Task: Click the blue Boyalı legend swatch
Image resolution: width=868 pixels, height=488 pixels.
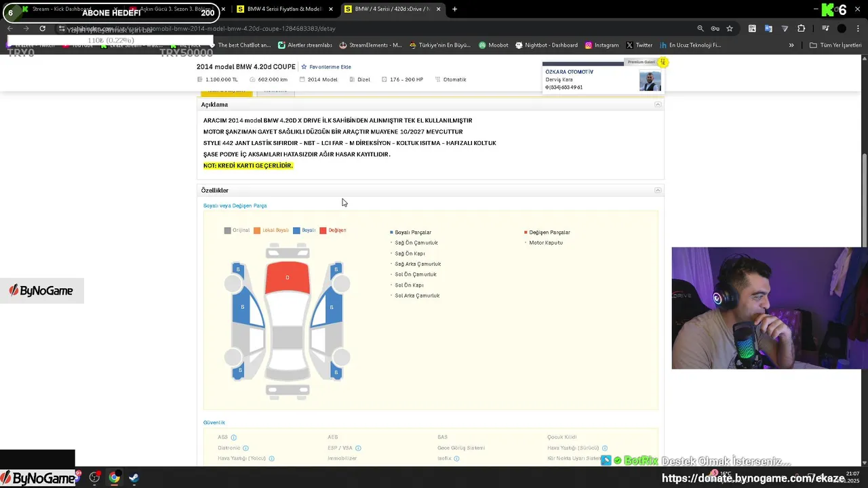Action: coord(296,230)
